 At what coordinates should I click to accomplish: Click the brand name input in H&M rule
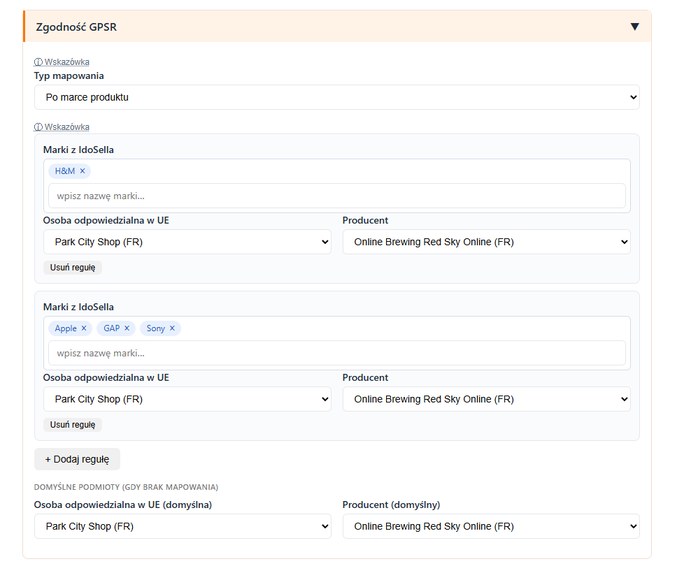(x=336, y=196)
